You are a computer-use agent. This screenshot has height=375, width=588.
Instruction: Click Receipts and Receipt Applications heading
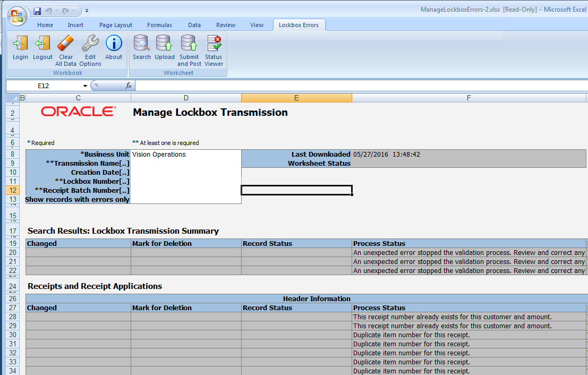[95, 286]
